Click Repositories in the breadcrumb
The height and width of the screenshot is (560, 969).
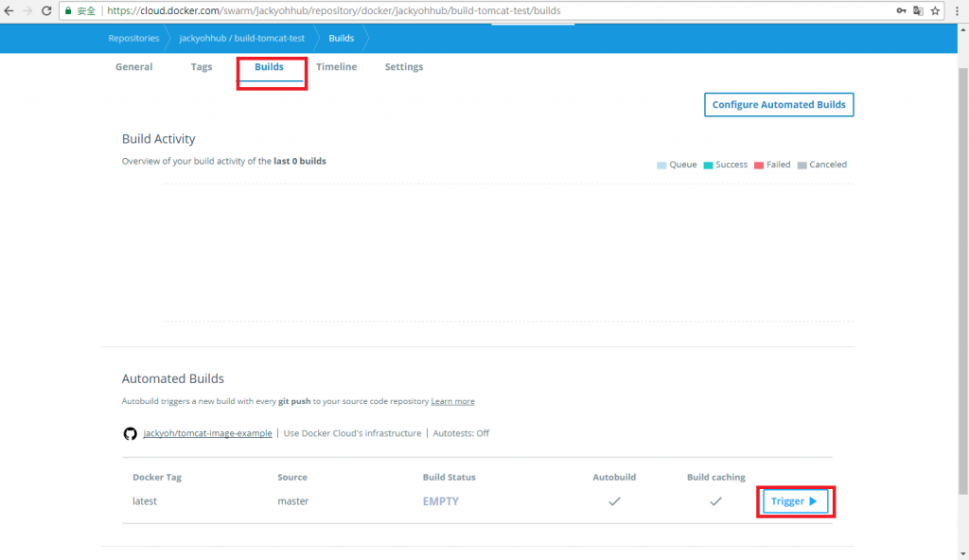[x=133, y=39]
